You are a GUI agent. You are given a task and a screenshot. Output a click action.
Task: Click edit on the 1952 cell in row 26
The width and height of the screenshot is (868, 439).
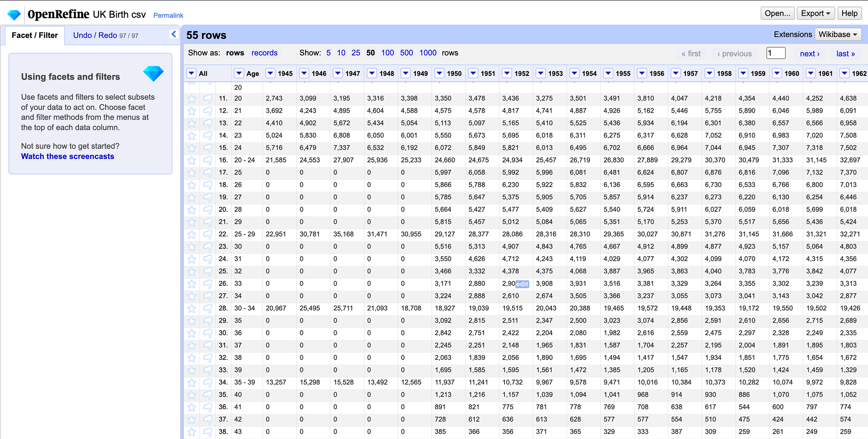pyautogui.click(x=522, y=284)
